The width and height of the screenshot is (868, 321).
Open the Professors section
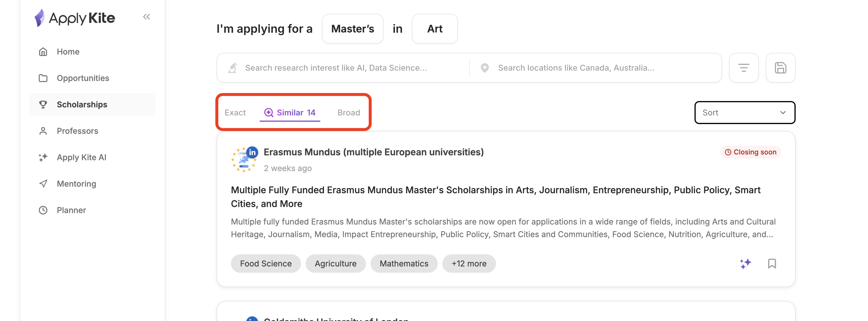77,131
